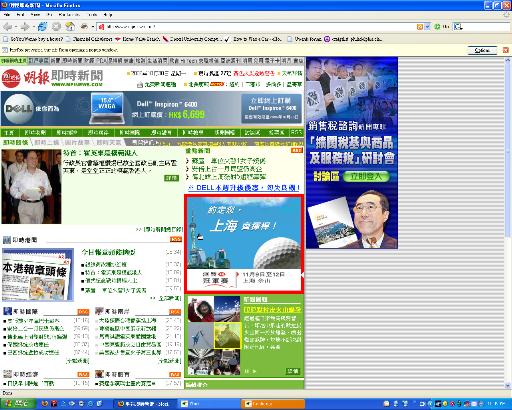This screenshot has width=512, height=410.
Task: Dismiss the popup-blocked notification bar
Action: 505,50
